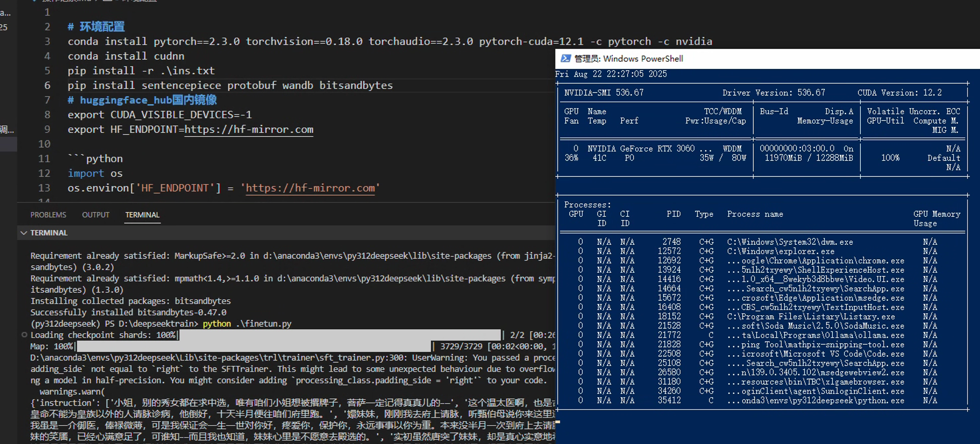
Task: Click 'Installing collected packages: bitsandbytes' line
Action: click(130, 301)
